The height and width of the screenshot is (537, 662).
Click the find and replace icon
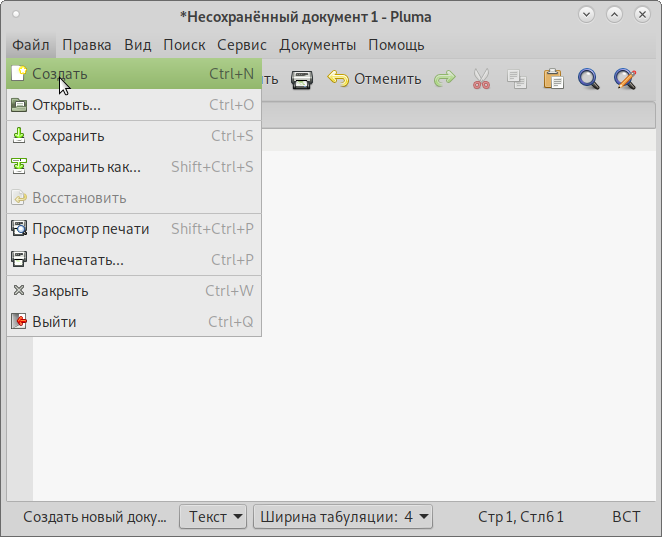click(625, 79)
